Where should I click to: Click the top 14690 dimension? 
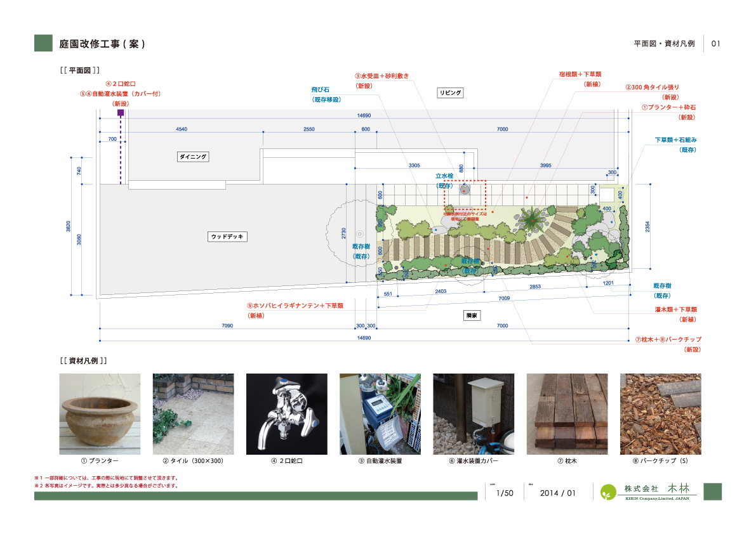(364, 115)
